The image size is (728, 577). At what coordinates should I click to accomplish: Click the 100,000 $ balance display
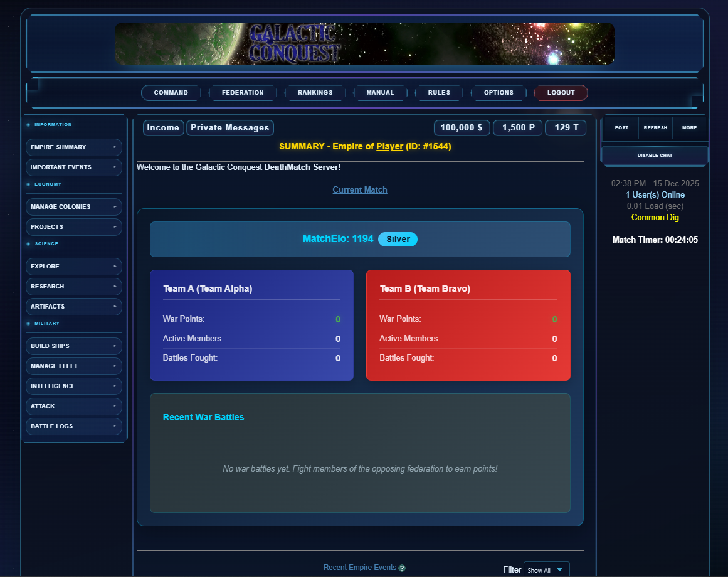tap(462, 127)
